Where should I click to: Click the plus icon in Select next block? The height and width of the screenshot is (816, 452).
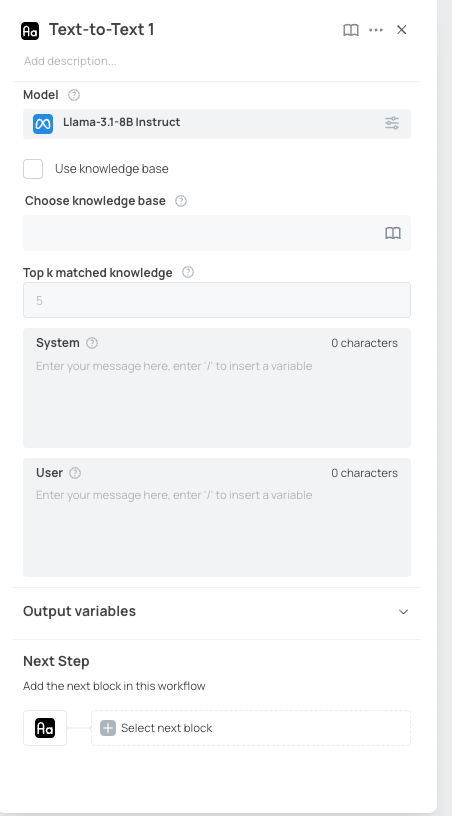108,728
